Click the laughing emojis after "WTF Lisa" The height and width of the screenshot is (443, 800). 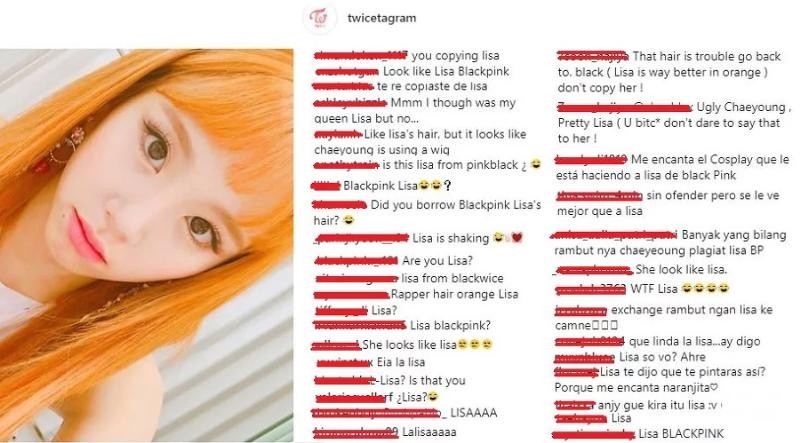(705, 289)
